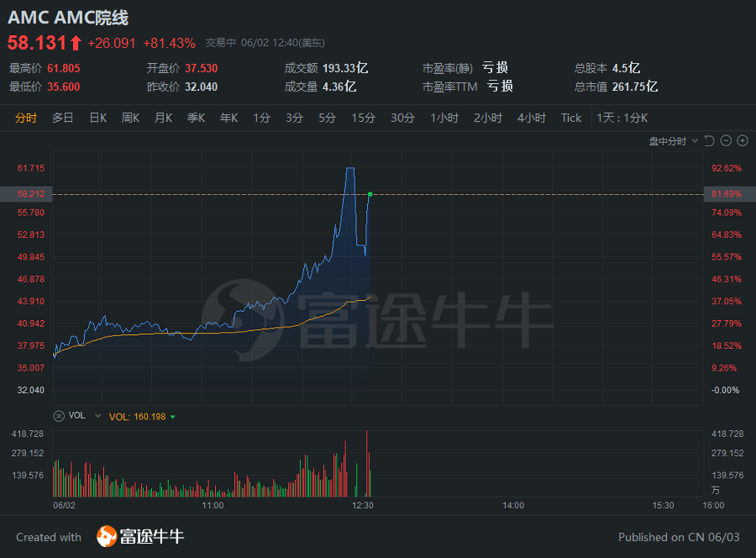Select the 3分 interval tab
This screenshot has height=558, width=756.
click(294, 118)
